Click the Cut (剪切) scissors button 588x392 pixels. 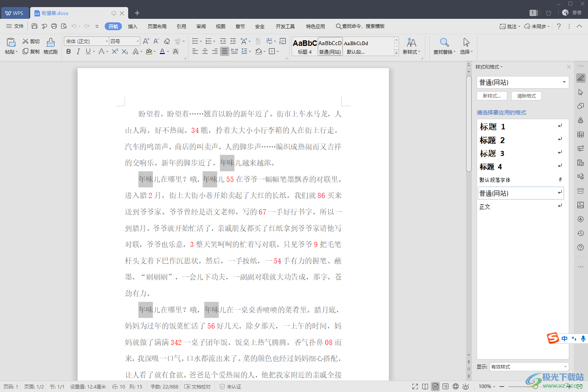[31, 41]
